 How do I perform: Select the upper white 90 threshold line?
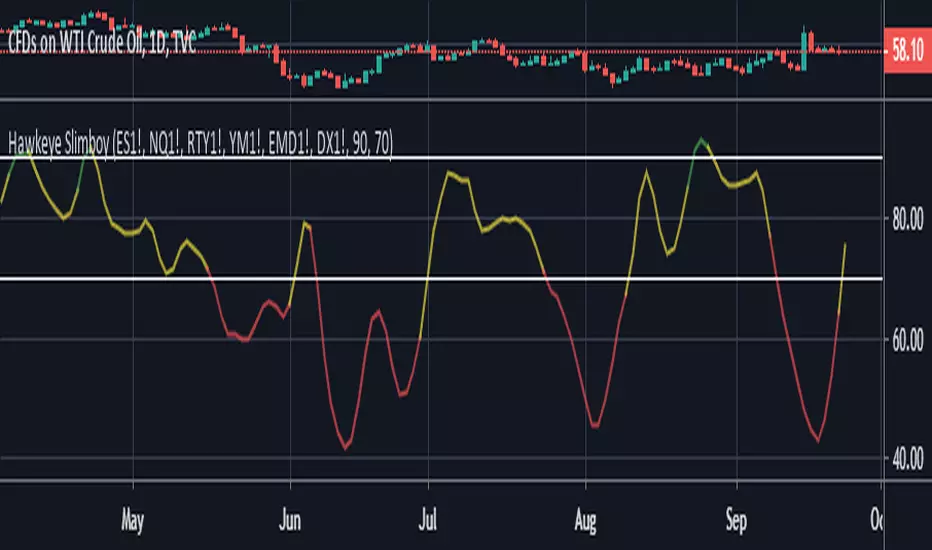point(441,158)
